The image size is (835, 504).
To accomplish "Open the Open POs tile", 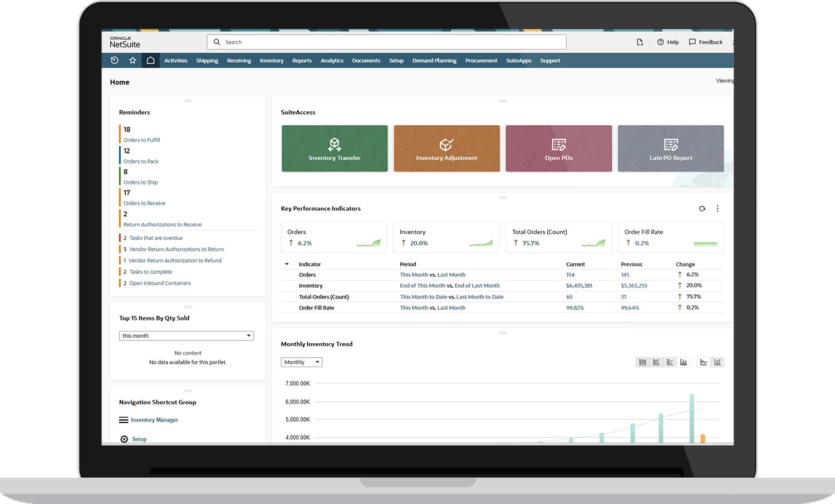I will pos(559,149).
